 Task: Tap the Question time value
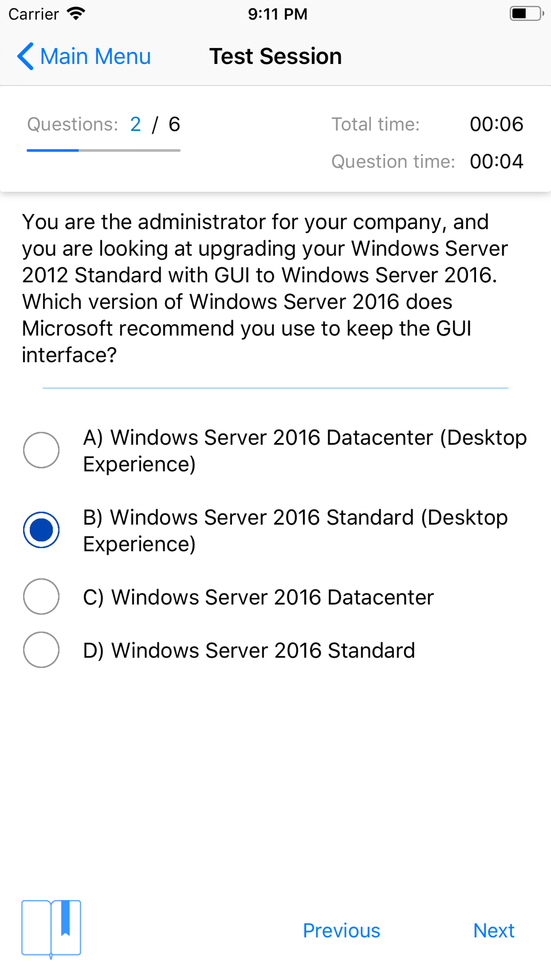496,161
